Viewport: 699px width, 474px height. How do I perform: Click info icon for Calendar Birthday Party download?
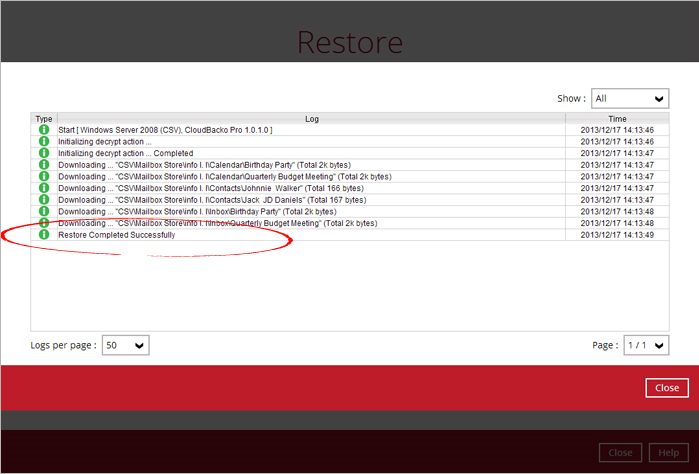(43, 165)
